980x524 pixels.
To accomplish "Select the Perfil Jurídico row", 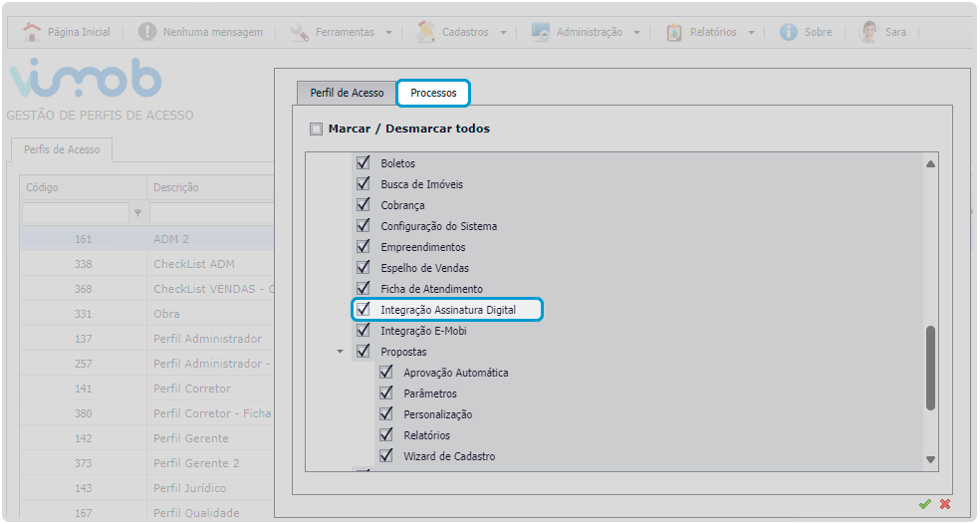I will coord(146,488).
